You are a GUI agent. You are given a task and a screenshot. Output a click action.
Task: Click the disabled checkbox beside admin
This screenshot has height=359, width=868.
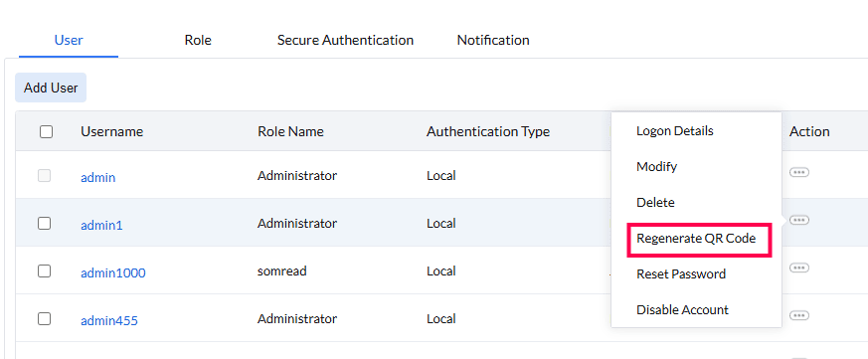click(45, 176)
